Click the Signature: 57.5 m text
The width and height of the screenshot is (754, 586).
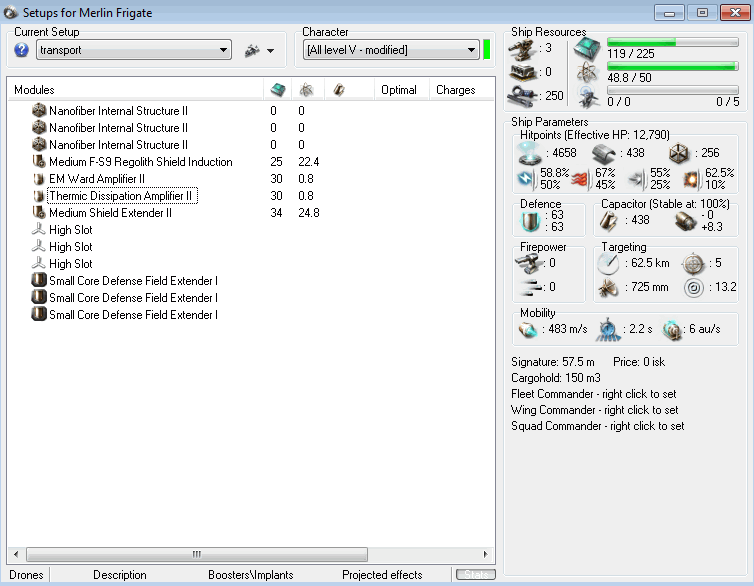pyautogui.click(x=553, y=362)
